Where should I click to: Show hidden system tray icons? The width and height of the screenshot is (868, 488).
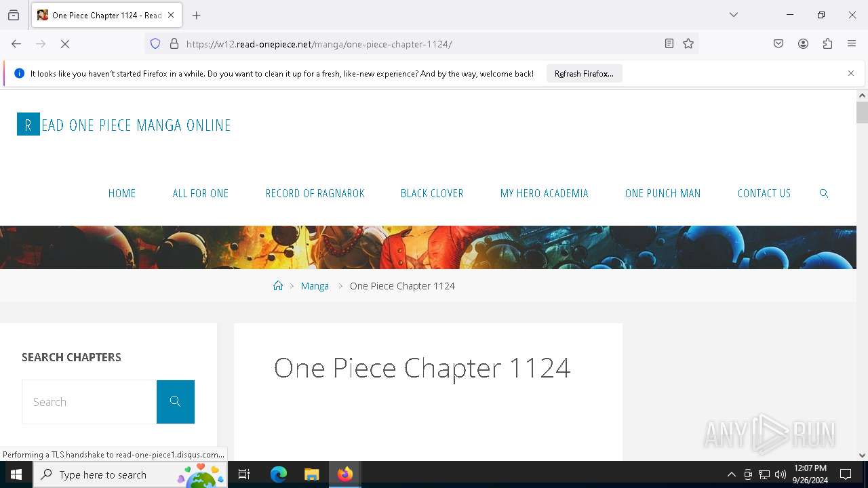(x=731, y=474)
